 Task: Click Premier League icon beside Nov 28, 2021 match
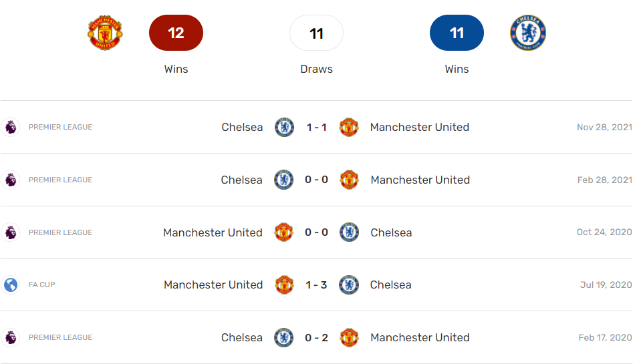click(11, 127)
